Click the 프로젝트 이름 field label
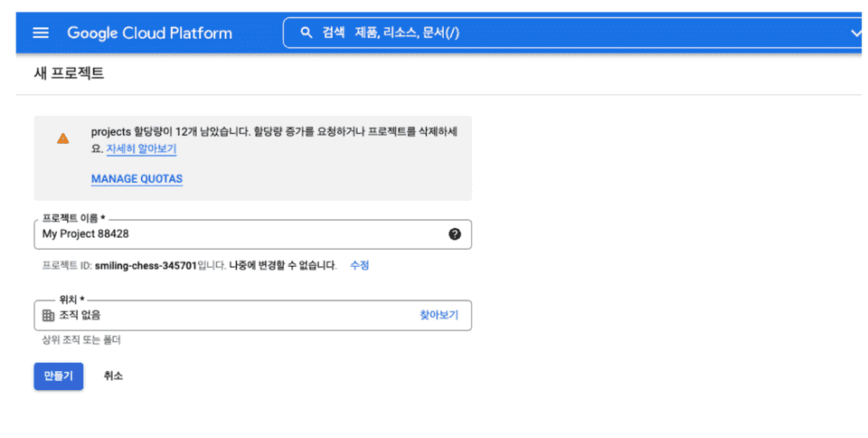The width and height of the screenshot is (868, 438). tap(73, 219)
